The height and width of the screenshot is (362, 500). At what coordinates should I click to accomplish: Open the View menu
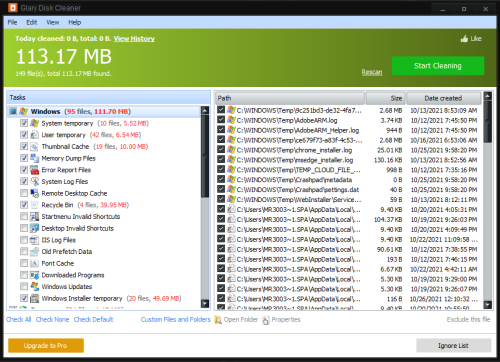[x=53, y=22]
